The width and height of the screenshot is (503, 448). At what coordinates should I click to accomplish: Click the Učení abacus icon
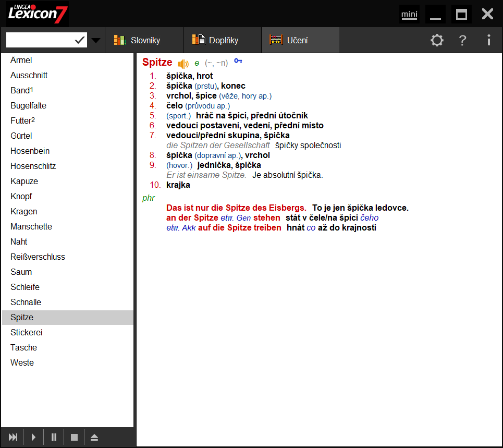[x=275, y=39]
